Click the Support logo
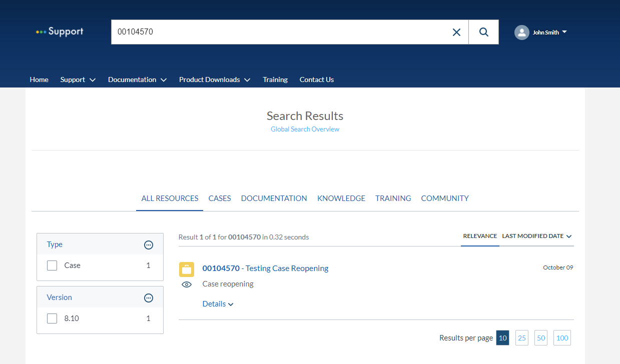Image resolution: width=620 pixels, height=364 pixels. [x=60, y=31]
